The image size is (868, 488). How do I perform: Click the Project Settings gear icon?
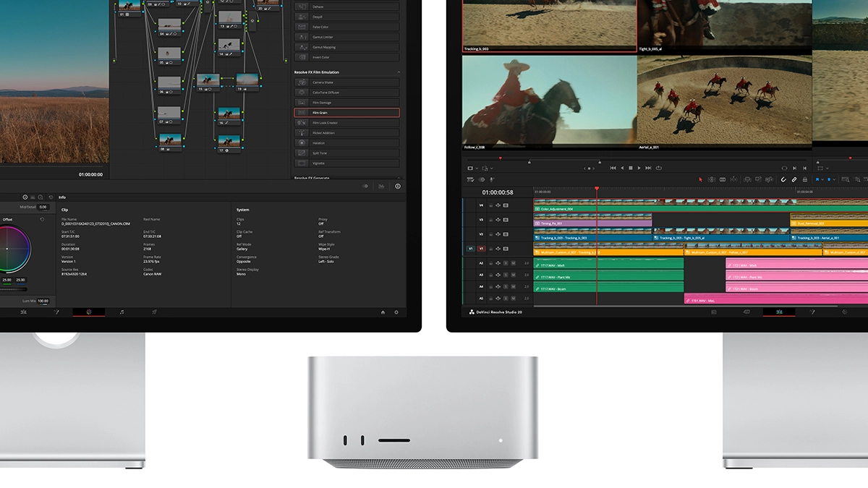pyautogui.click(x=396, y=312)
